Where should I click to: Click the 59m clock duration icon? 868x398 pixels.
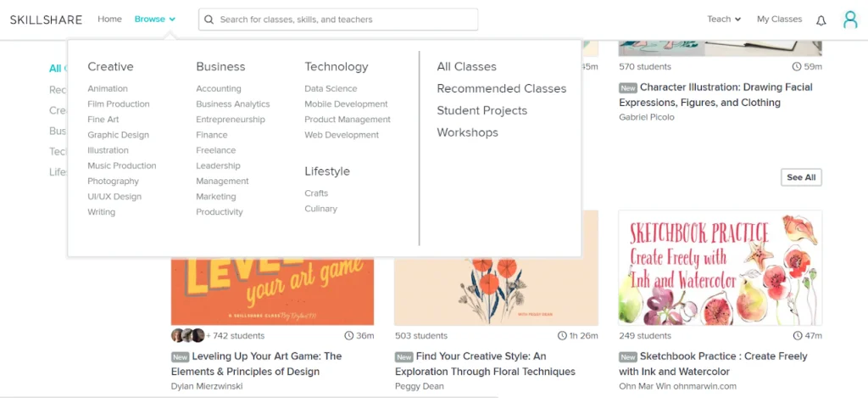click(x=797, y=66)
